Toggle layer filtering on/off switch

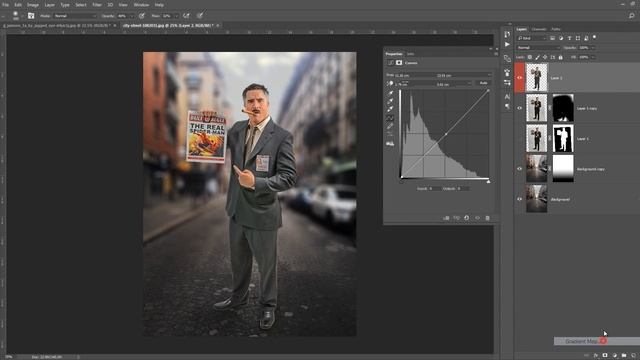click(x=595, y=37)
